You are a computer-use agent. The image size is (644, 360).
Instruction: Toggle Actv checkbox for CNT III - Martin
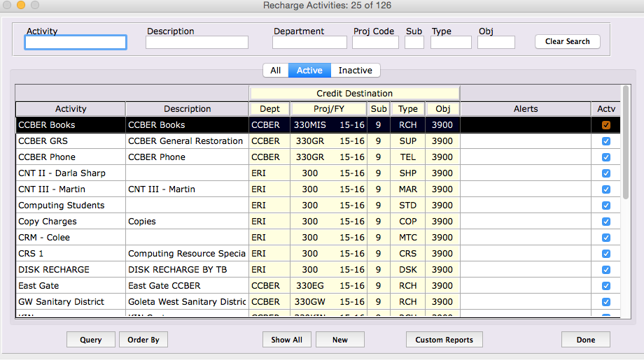(x=605, y=189)
